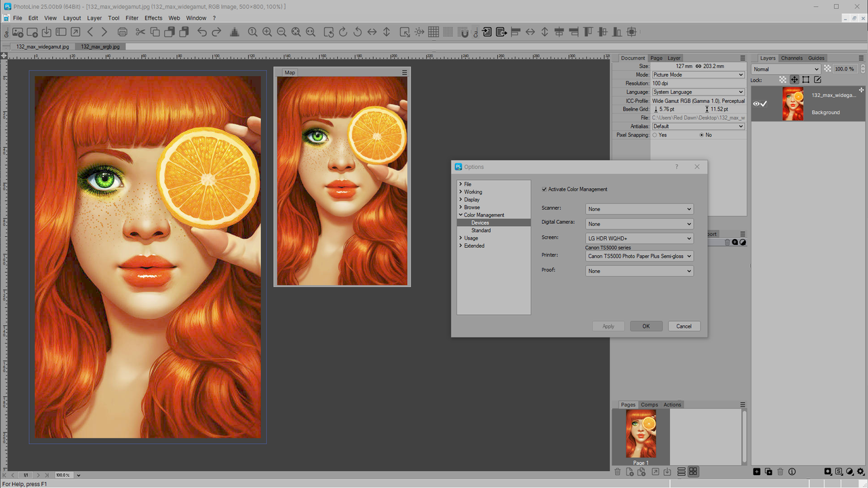Screen dimensions: 868x488
Task: Click the Redo arrow icon
Action: pyautogui.click(x=216, y=32)
